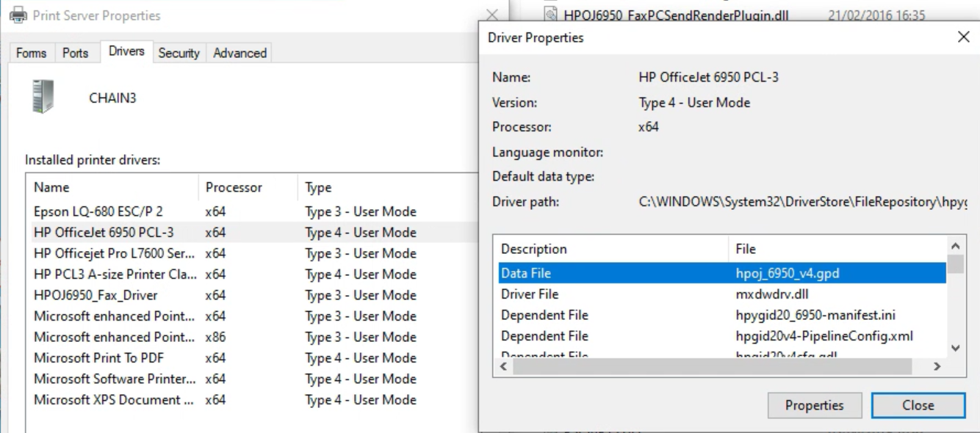The image size is (980, 433).
Task: Select the HPOJ6950_Fax_Driver entry
Action: click(x=96, y=295)
